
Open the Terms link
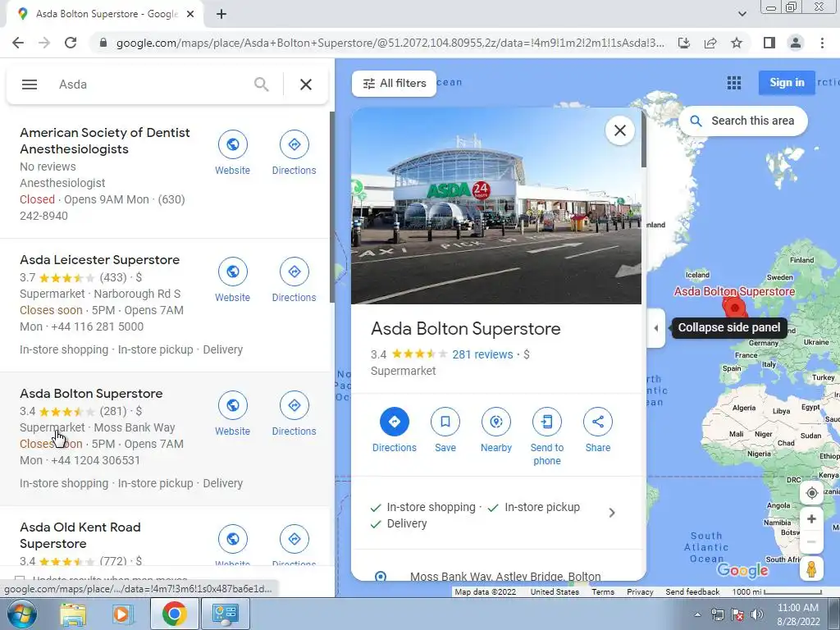tap(603, 592)
